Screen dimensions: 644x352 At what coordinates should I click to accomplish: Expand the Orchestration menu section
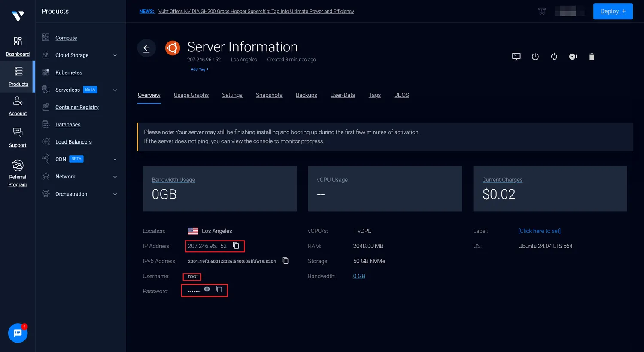(115, 194)
